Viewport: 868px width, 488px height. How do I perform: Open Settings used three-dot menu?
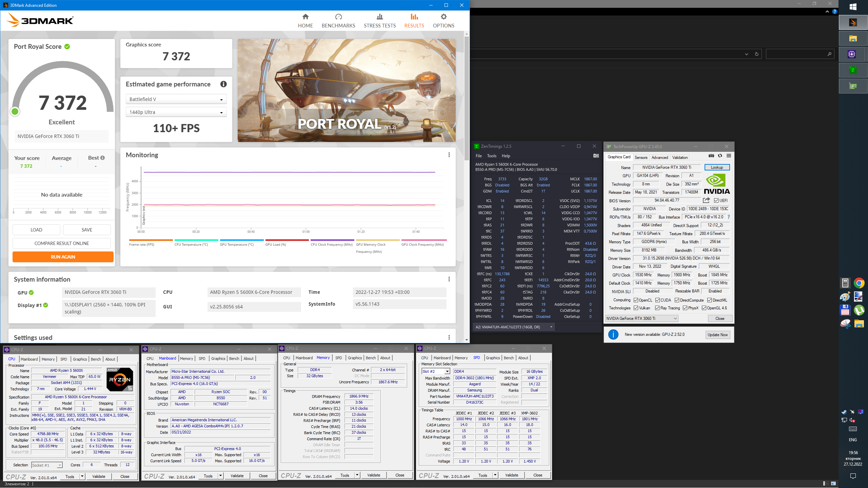click(449, 338)
